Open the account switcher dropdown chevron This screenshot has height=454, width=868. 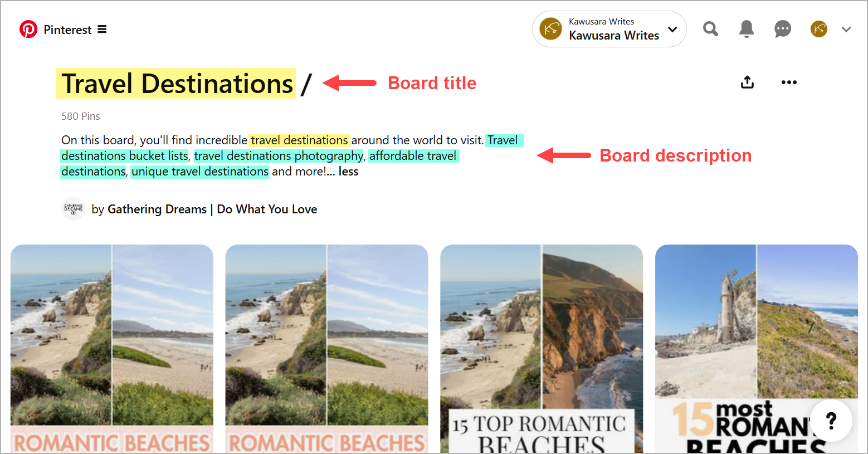tap(672, 28)
